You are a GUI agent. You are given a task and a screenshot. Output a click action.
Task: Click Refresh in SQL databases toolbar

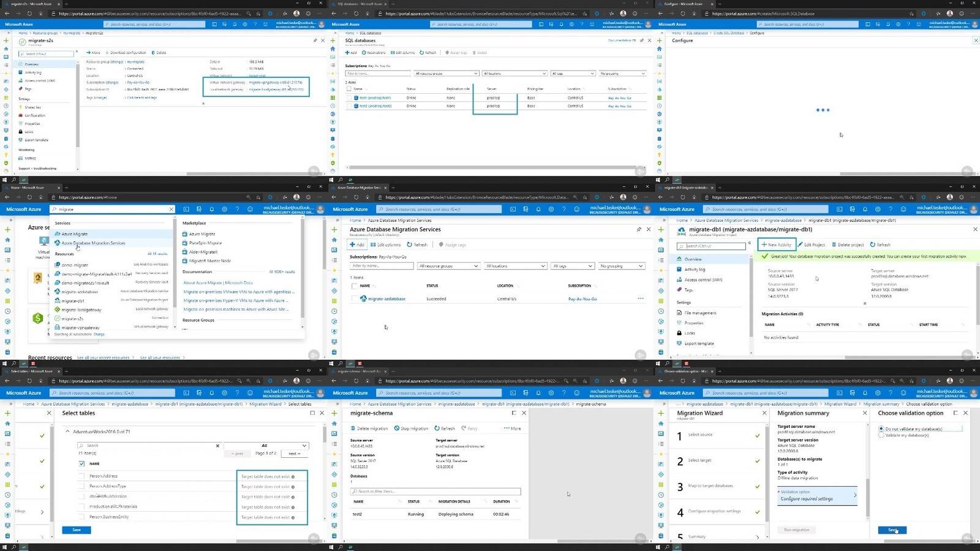tap(428, 53)
